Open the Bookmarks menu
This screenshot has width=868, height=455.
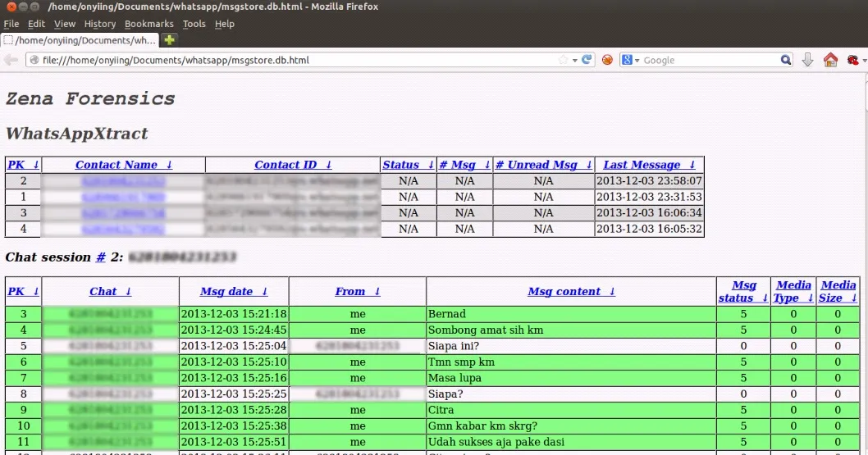[149, 24]
